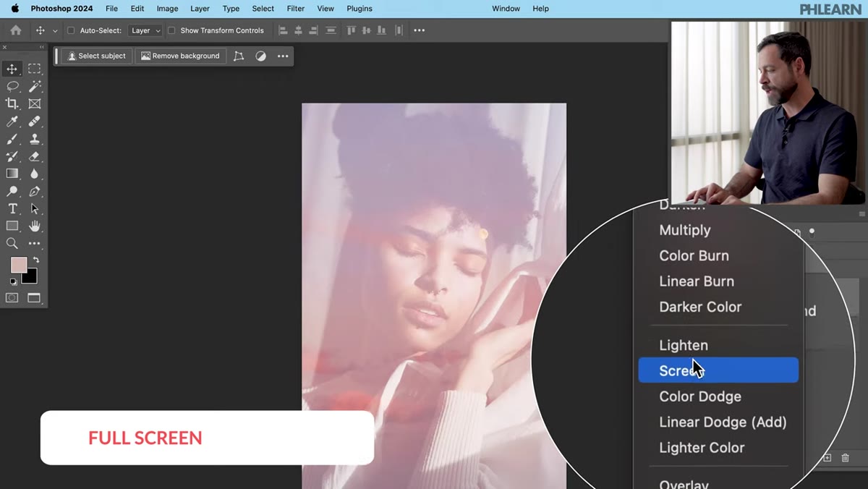
Task: Change the screen mode icon at toolbox bottom
Action: click(34, 297)
